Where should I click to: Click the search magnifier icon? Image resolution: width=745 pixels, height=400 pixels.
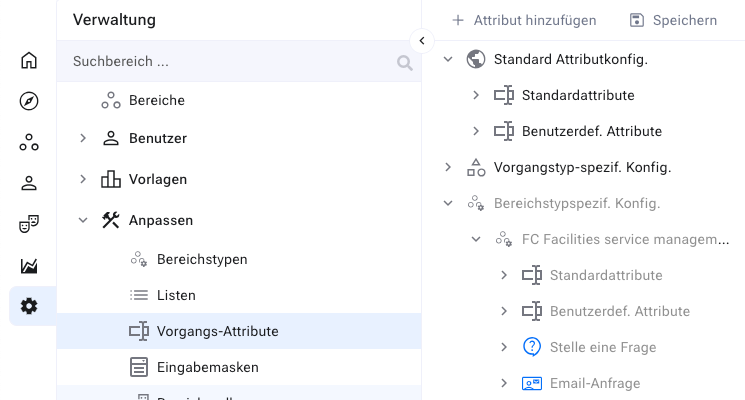click(405, 62)
